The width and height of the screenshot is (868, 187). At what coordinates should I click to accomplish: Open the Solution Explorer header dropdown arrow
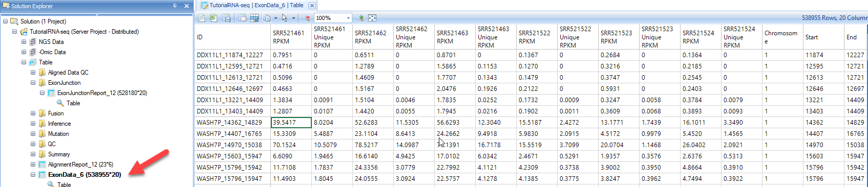click(97, 15)
